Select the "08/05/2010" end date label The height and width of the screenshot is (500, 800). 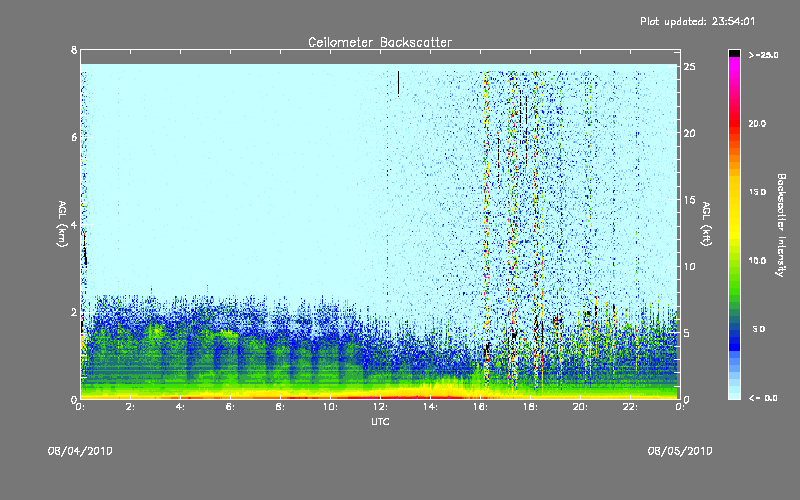[x=680, y=451]
